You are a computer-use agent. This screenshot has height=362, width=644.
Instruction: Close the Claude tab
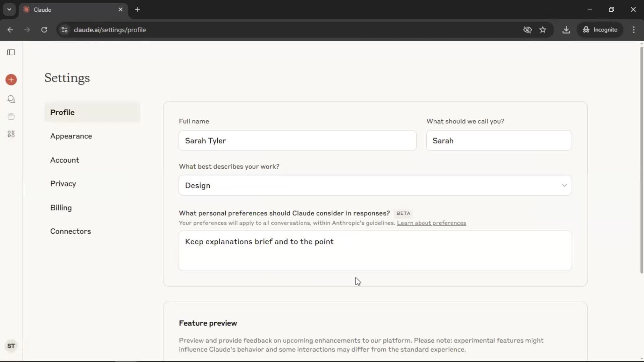click(120, 10)
